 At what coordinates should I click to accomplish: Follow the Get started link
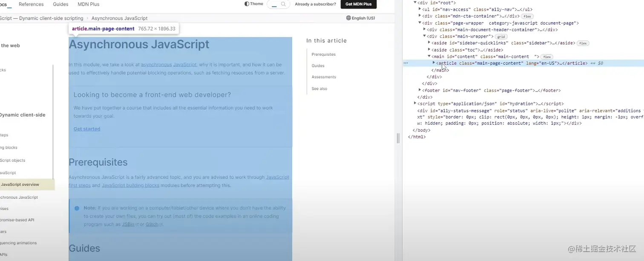pos(87,129)
